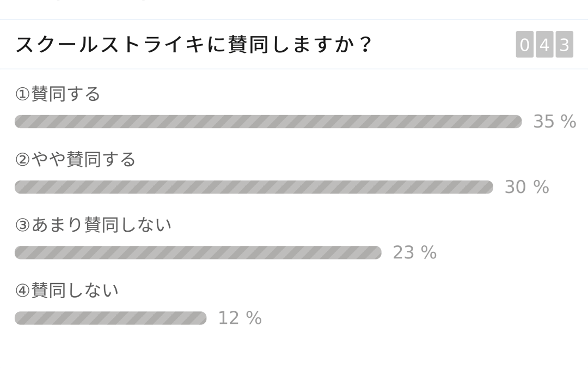This screenshot has width=588, height=368.
Task: Click the circled number ④ marker
Action: (x=22, y=291)
